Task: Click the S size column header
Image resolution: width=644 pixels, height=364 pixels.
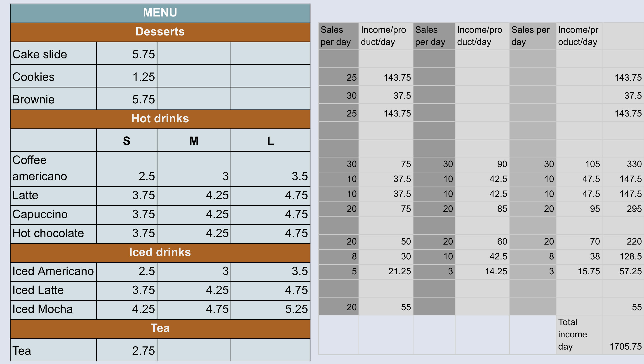Action: 127,141
